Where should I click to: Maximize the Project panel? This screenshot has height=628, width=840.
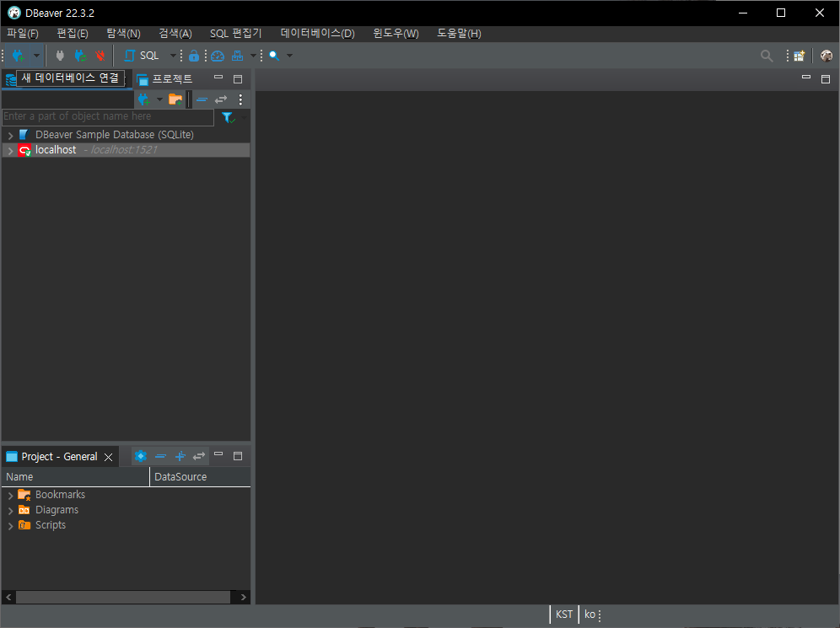click(238, 456)
